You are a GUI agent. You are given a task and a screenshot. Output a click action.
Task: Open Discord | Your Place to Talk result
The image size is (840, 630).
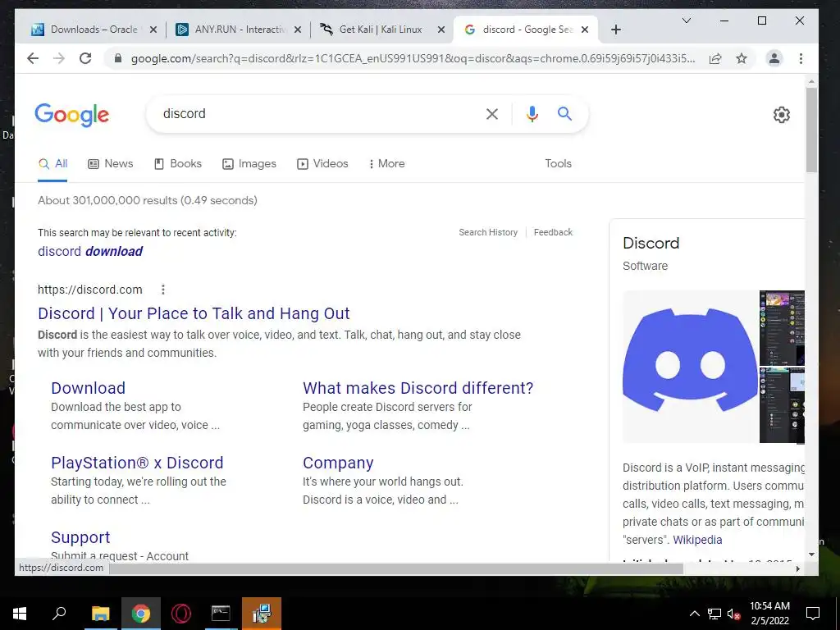coord(194,313)
